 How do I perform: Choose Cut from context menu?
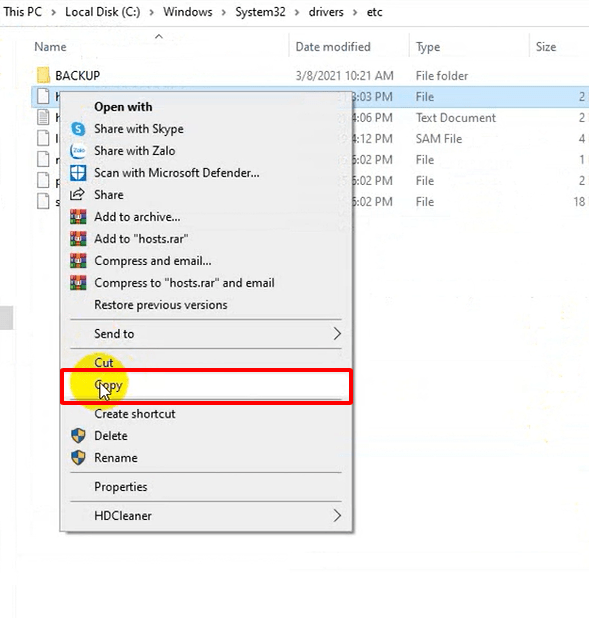(x=206, y=362)
